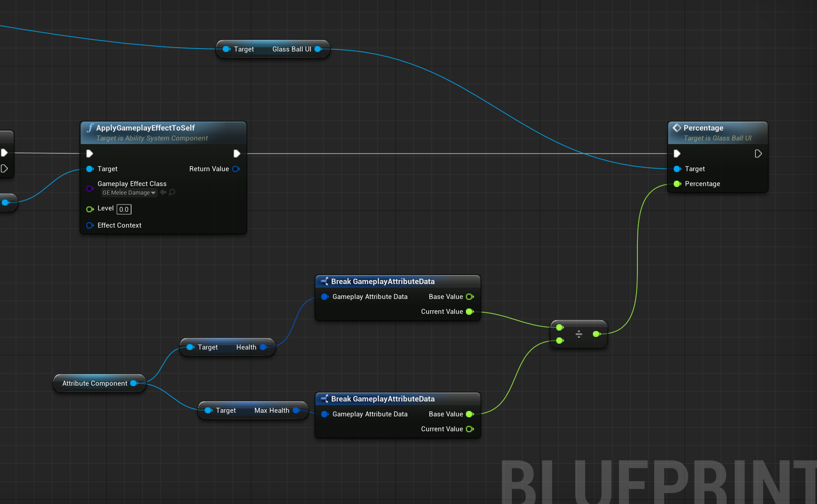The height and width of the screenshot is (504, 817).
Task: Click the Effect Context input pin
Action: tap(90, 225)
